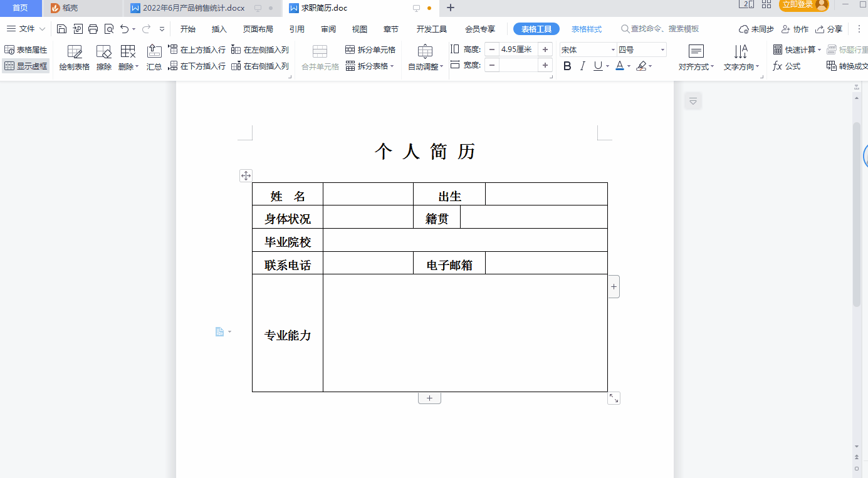
Task: Select the 擦除 eraser tool
Action: 104,58
